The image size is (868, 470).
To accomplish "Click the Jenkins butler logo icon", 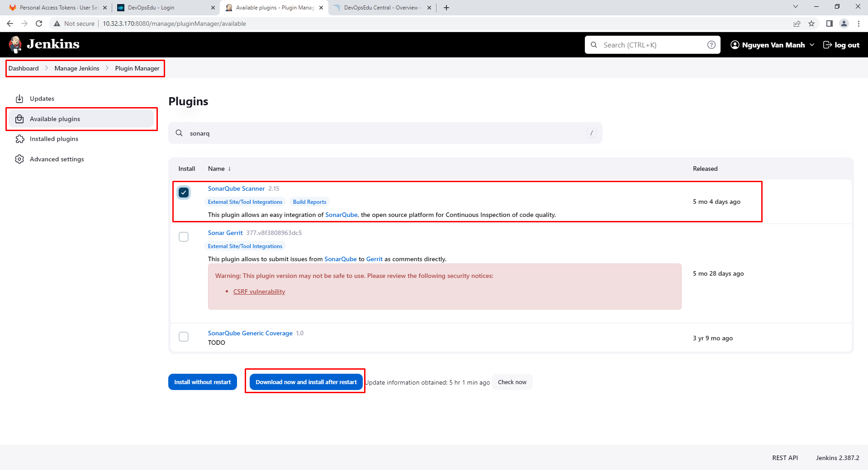I will tap(15, 44).
